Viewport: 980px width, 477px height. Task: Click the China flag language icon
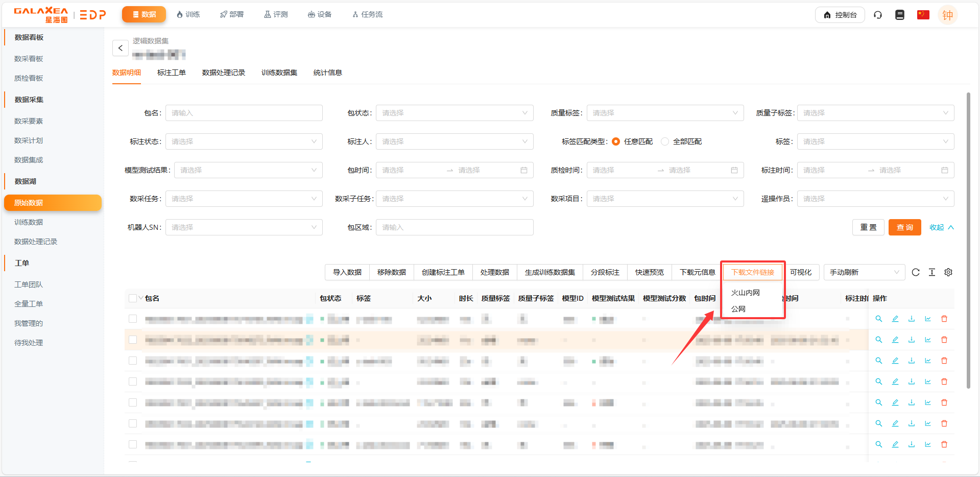(923, 15)
